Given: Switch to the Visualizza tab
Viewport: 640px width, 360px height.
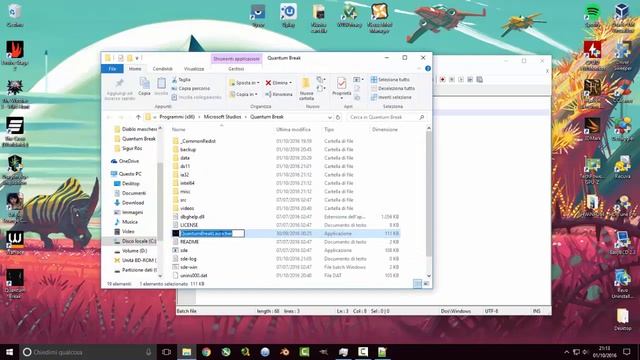Looking at the screenshot, I should pos(194,69).
